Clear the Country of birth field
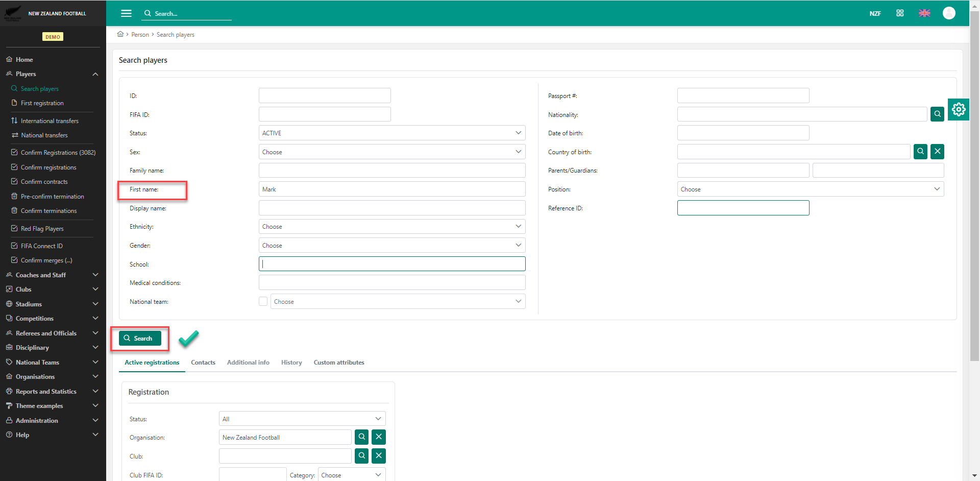 937,152
